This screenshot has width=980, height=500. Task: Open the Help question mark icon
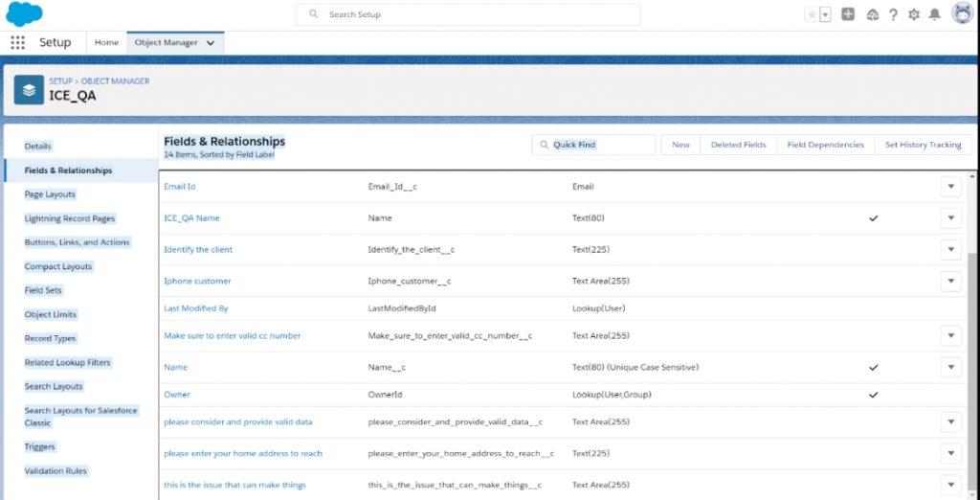click(893, 14)
